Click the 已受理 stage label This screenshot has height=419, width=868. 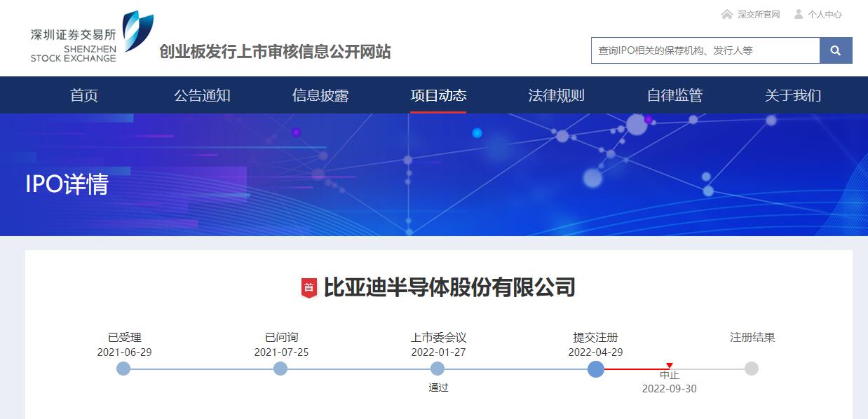click(x=124, y=338)
